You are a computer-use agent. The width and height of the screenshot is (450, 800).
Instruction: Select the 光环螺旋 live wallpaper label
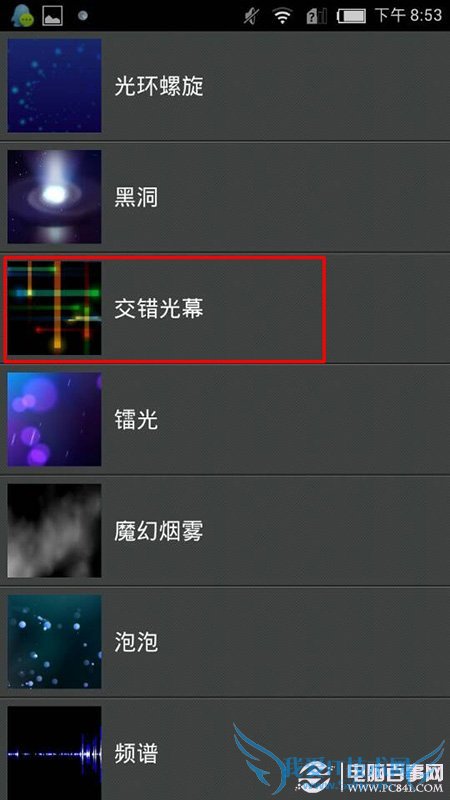pos(159,87)
